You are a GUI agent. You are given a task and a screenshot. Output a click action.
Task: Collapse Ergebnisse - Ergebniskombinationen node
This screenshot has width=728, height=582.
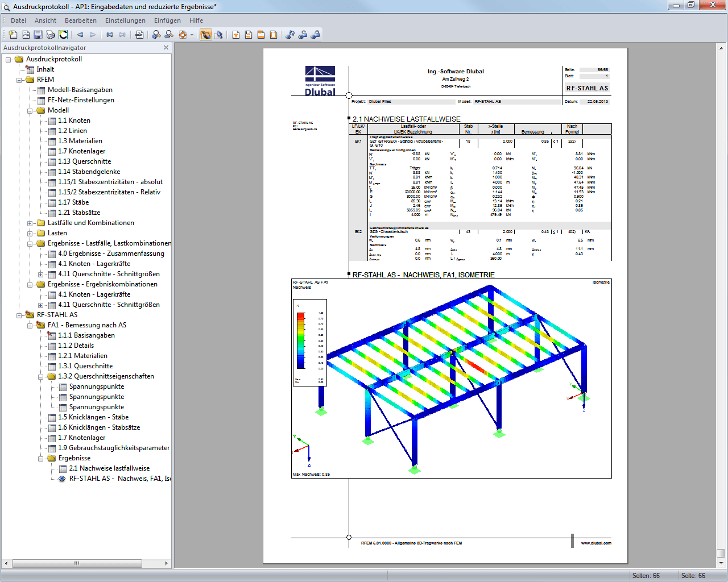[30, 284]
